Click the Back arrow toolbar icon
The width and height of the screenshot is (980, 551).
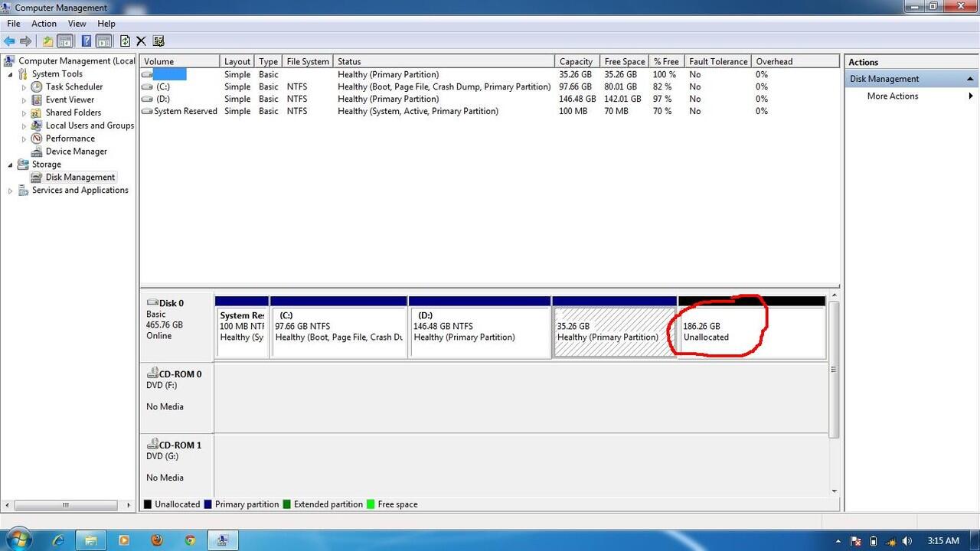[x=9, y=41]
